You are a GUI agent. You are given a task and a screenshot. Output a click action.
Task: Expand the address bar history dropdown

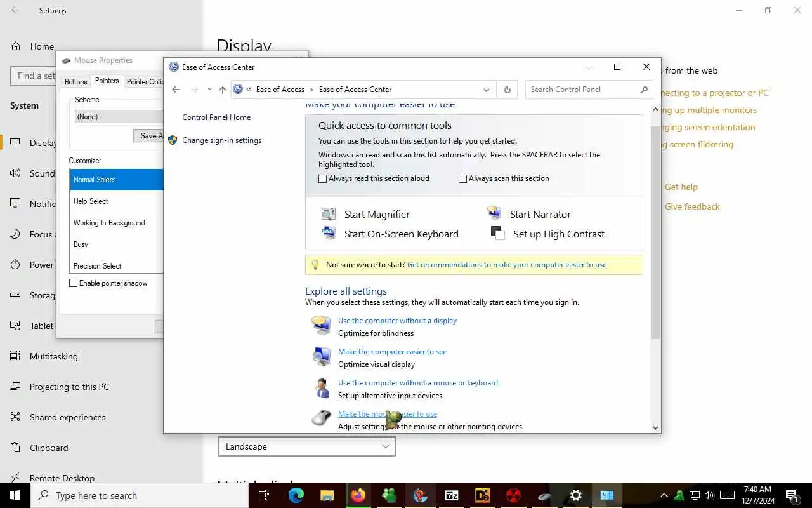click(487, 90)
